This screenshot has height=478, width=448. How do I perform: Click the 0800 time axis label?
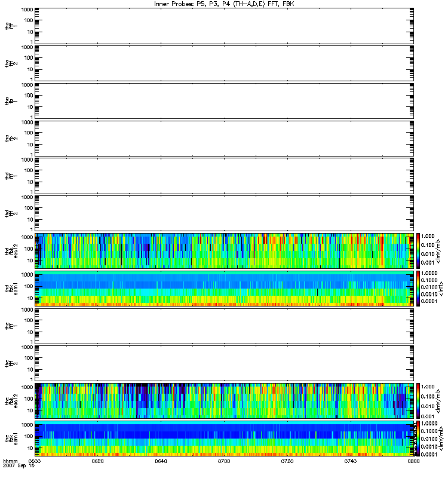[x=413, y=461]
